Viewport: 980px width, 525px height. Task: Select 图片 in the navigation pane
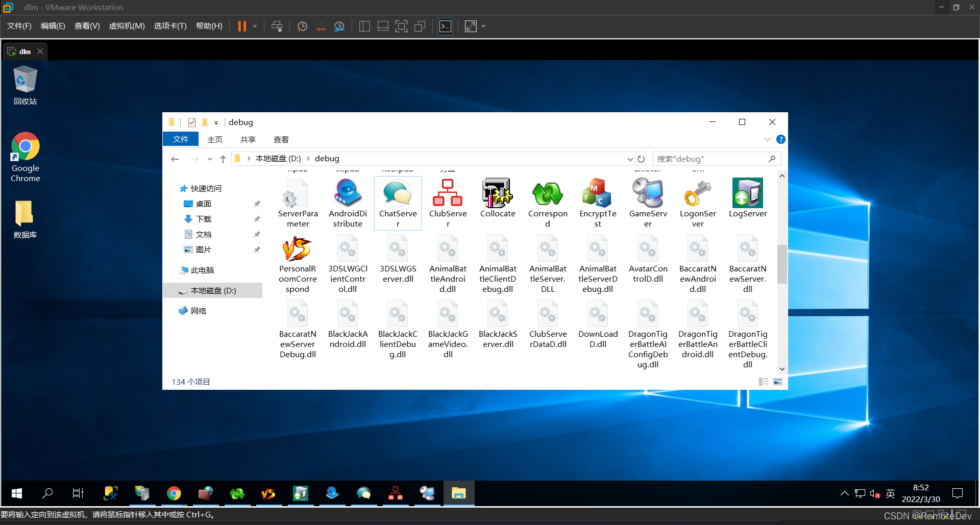pos(204,250)
